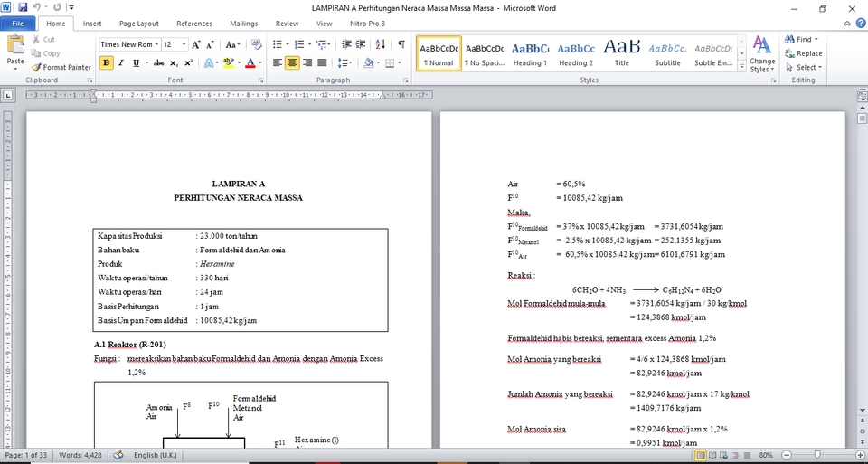Open line spacing dropdown

344,62
